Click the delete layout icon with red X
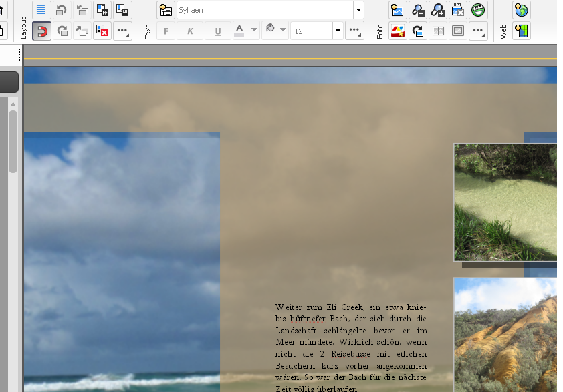 pos(102,31)
